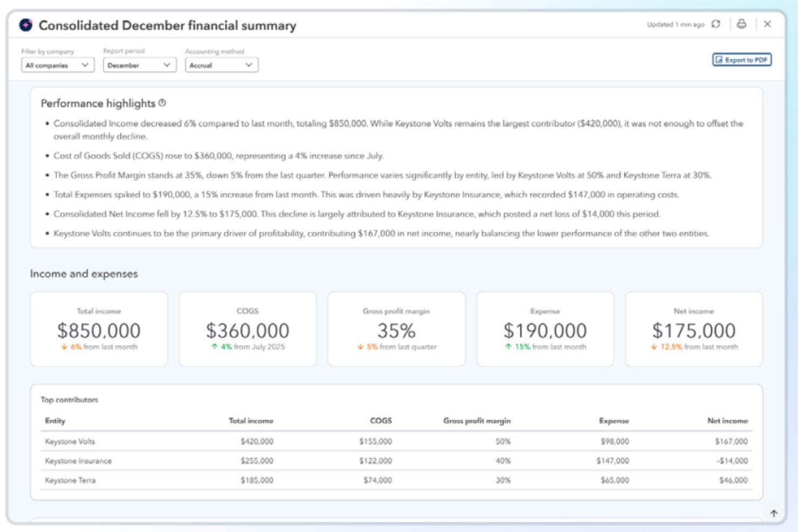
Task: Click the Net income column header
Action: 729,420
